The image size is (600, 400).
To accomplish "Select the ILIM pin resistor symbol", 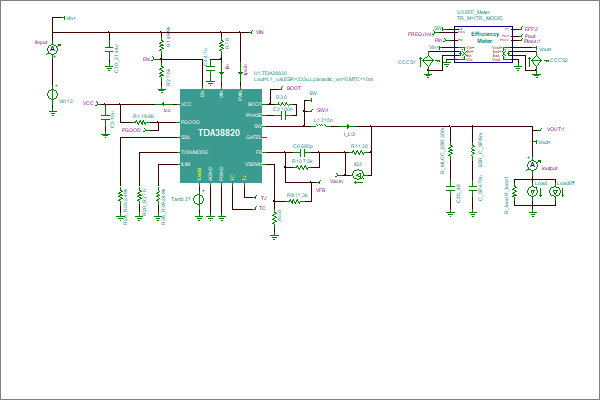I will [x=158, y=196].
